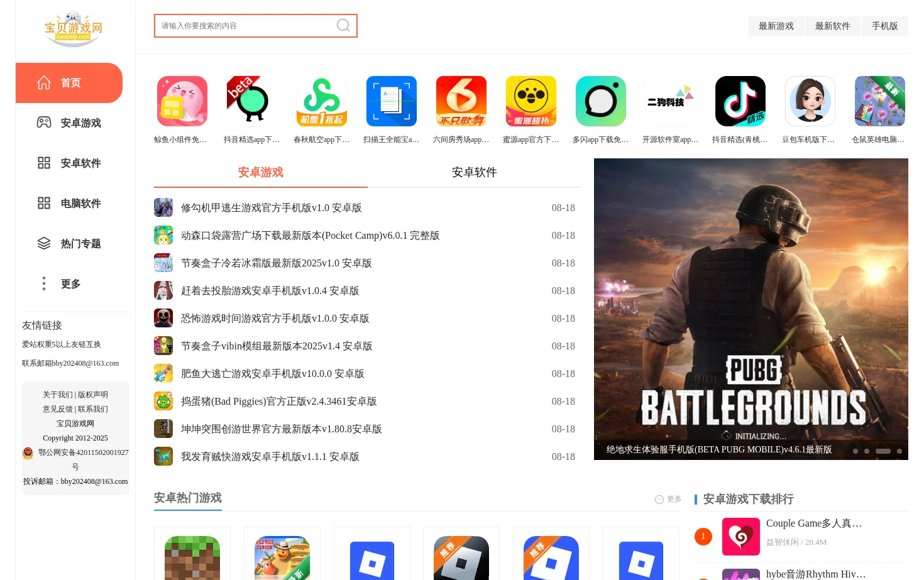
Task: Click the 关于我们 footer link
Action: click(58, 395)
